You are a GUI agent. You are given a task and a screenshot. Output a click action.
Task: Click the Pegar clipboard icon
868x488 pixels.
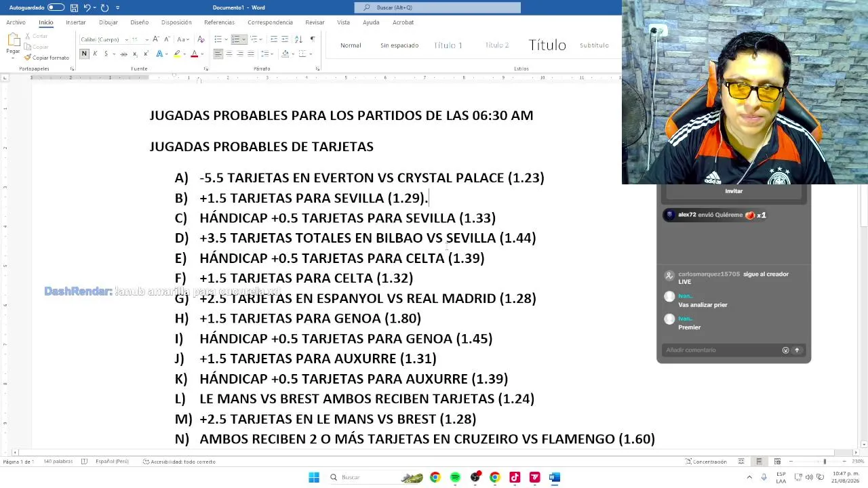click(x=13, y=40)
